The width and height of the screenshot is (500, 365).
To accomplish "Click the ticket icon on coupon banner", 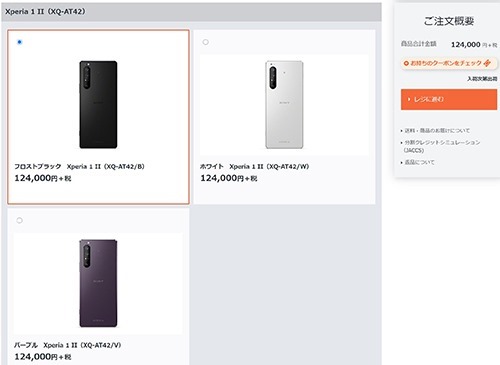I will (x=487, y=63).
